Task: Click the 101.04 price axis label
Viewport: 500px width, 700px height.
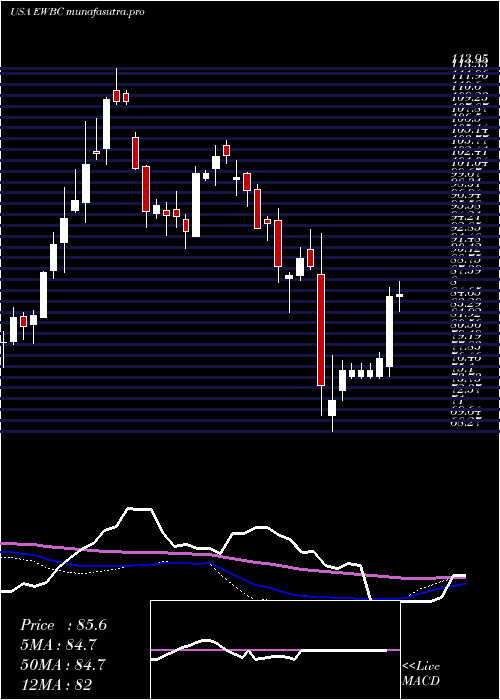Action: 470,163
